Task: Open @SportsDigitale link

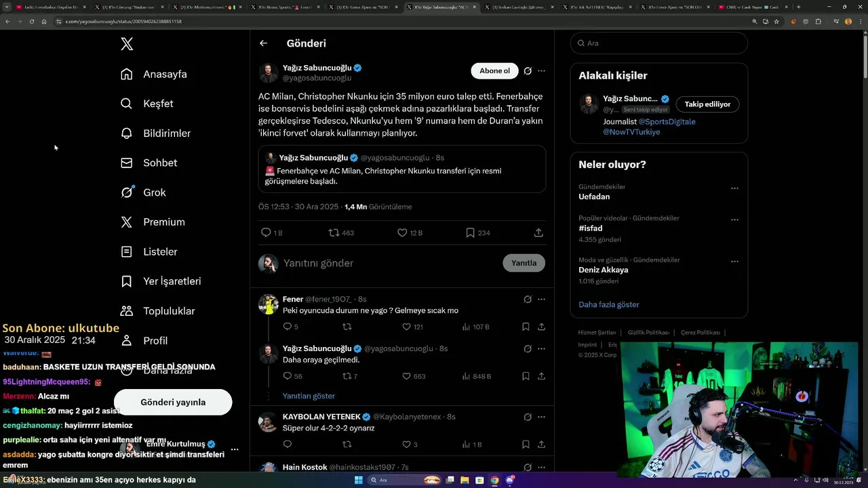Action: (667, 122)
